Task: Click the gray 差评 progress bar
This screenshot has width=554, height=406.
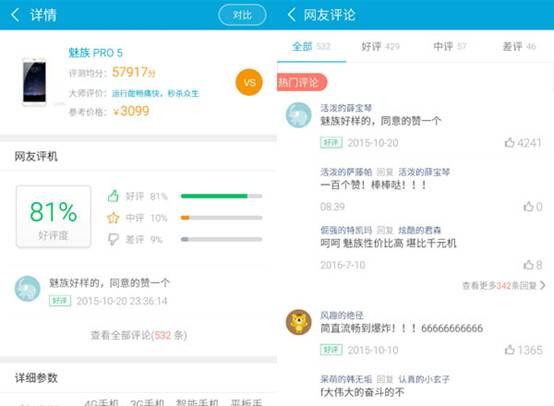Action: click(x=222, y=239)
